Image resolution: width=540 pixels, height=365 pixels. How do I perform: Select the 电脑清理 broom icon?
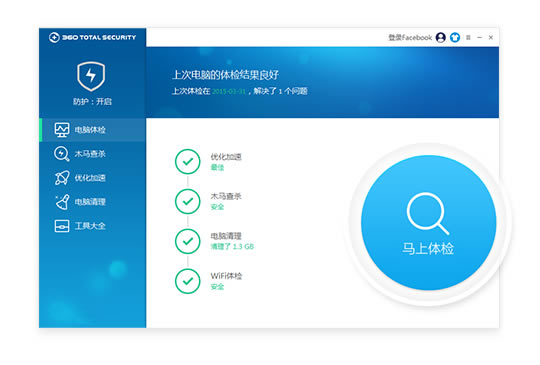[62, 202]
